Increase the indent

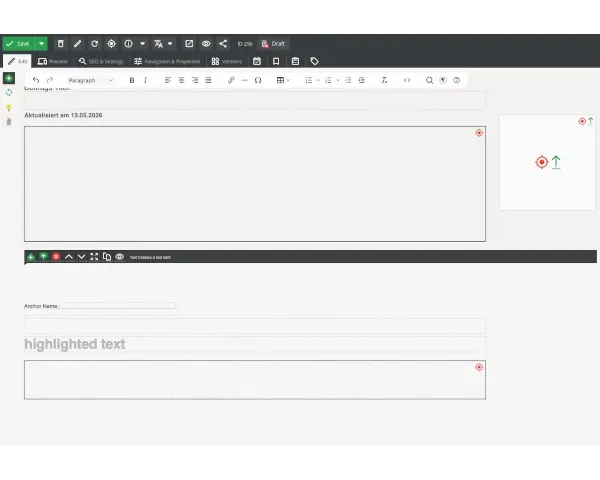362,80
